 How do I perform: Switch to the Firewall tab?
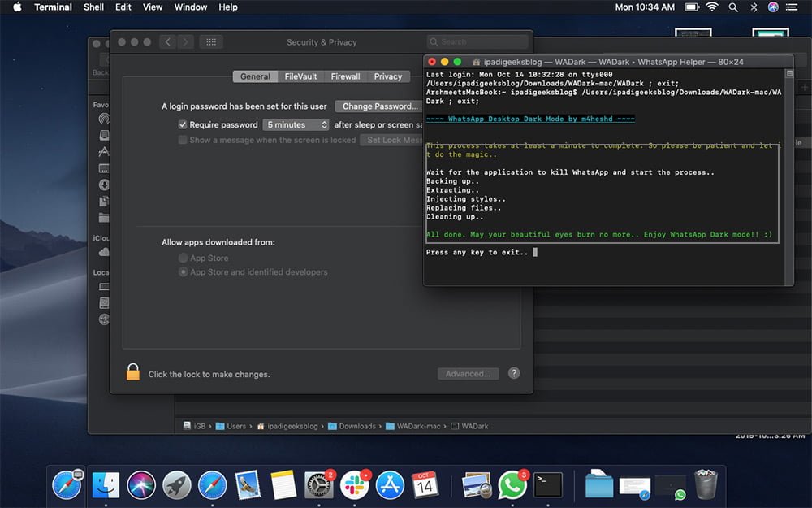click(345, 76)
